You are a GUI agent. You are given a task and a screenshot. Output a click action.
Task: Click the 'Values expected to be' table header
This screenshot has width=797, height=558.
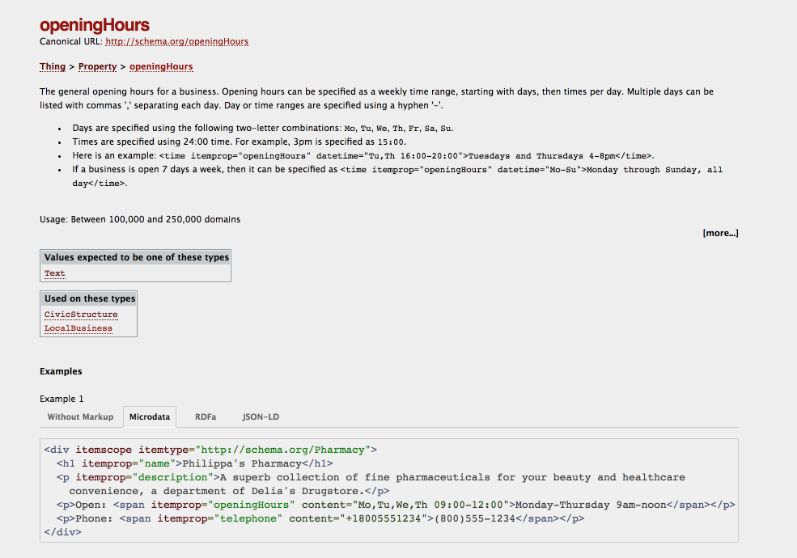click(x=136, y=257)
